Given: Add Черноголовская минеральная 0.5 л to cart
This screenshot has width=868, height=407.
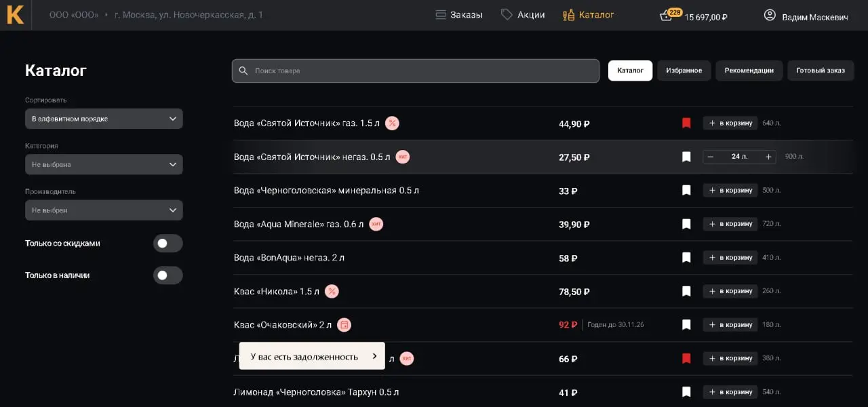Looking at the screenshot, I should [x=730, y=191].
